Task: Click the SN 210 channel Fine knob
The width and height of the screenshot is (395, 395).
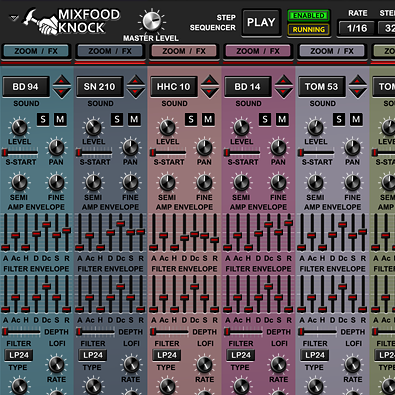Action: click(130, 182)
